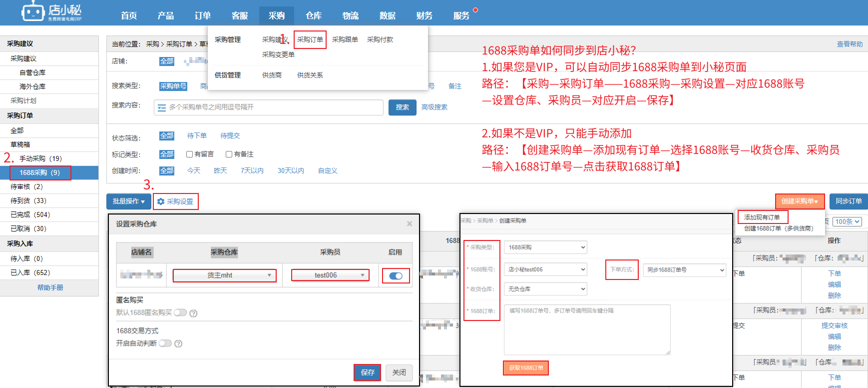Select 创建1688订单（多供货商） option
The height and width of the screenshot is (388, 868).
779,228
